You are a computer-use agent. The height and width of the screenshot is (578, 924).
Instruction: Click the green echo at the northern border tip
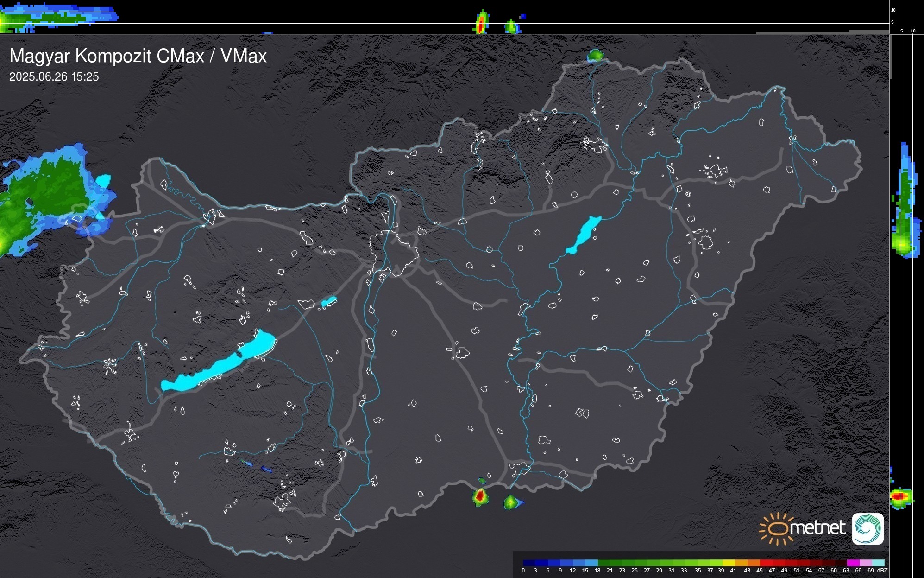coord(596,56)
